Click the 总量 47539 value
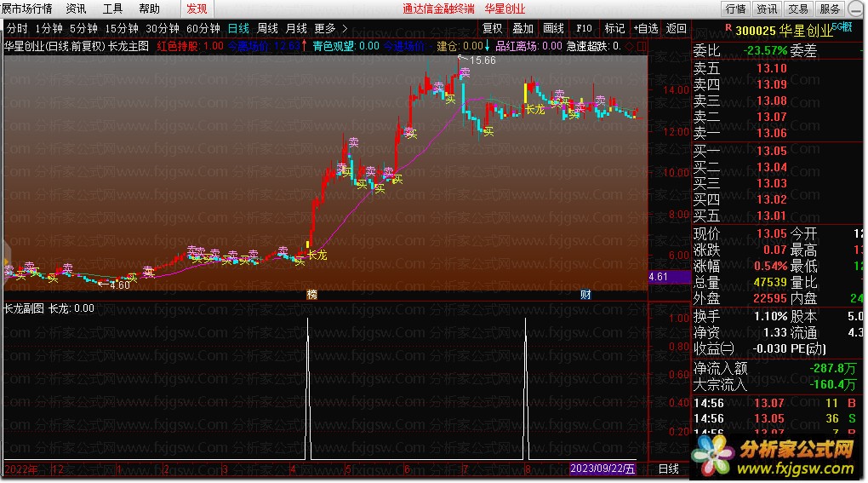Screen dimensions: 868x483 pyautogui.click(x=770, y=282)
